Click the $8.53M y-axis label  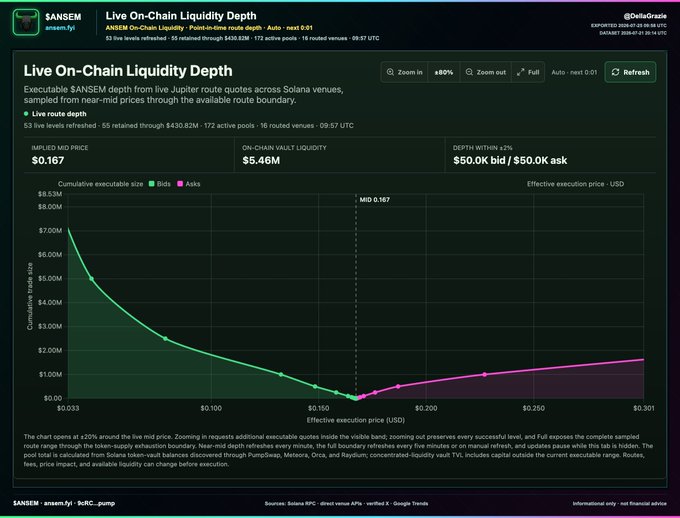50,194
